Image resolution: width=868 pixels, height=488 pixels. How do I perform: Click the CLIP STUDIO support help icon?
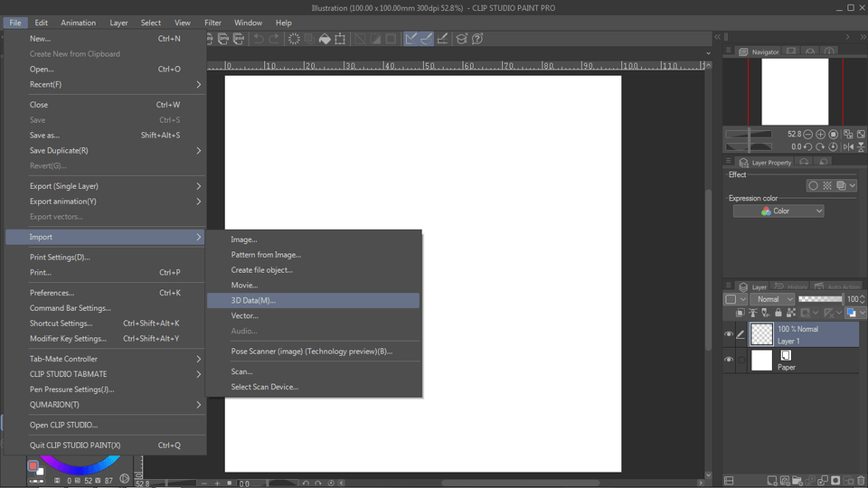click(477, 39)
